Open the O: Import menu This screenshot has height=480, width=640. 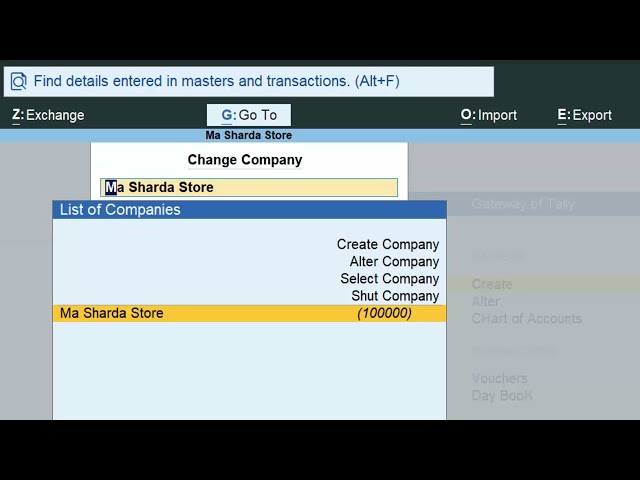point(489,115)
